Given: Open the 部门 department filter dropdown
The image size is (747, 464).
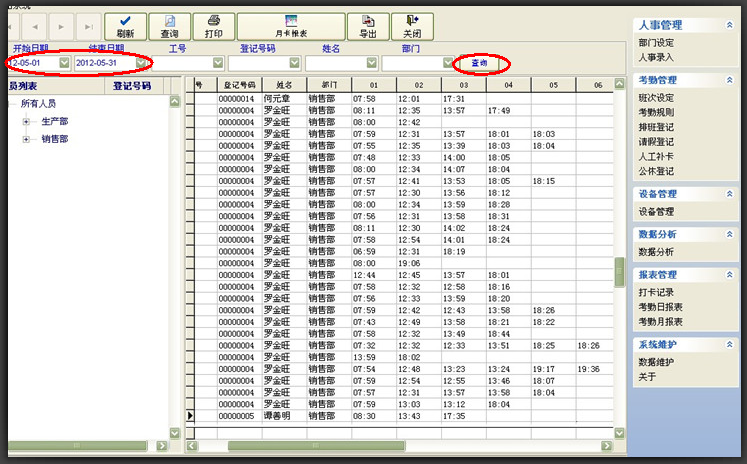Looking at the screenshot, I should tap(448, 62).
